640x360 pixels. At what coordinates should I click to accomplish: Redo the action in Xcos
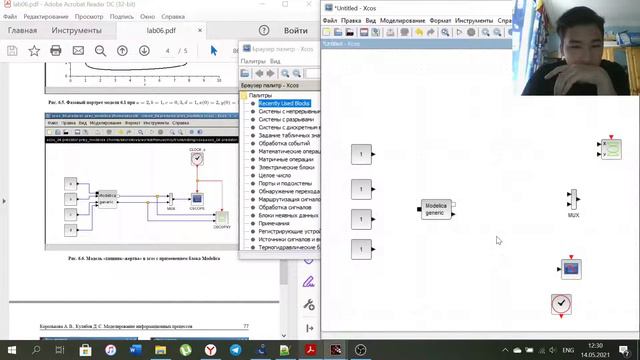[x=431, y=32]
